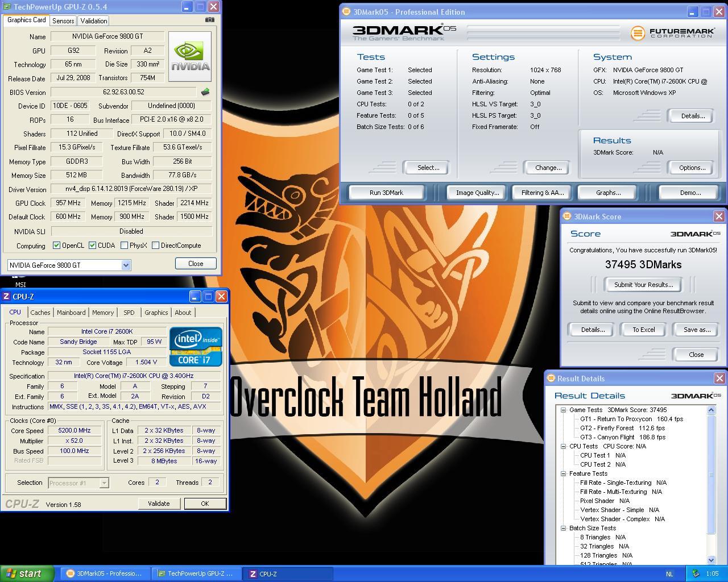Select GT1 - Return To Proxycon row
The image size is (728, 582).
point(631,419)
